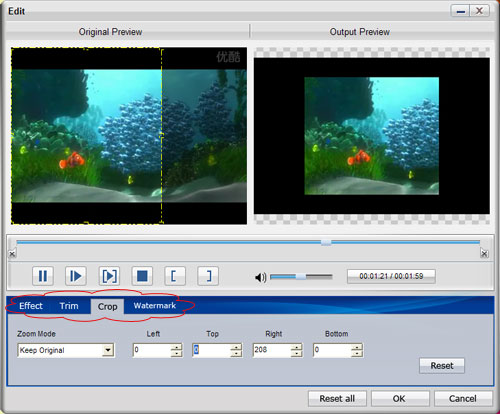
Task: Increase the Bottom crop value
Action: (357, 347)
